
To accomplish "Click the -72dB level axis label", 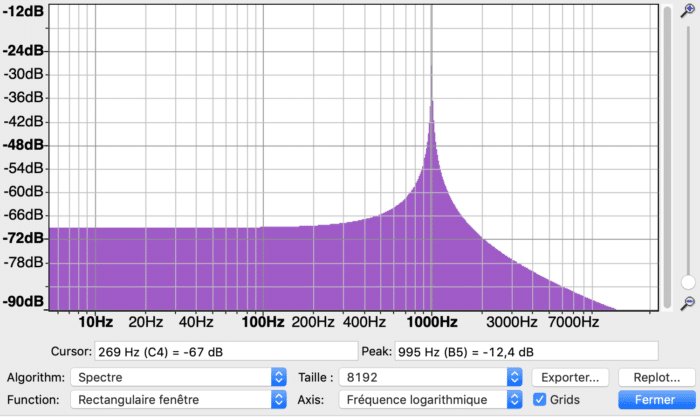I will point(23,238).
